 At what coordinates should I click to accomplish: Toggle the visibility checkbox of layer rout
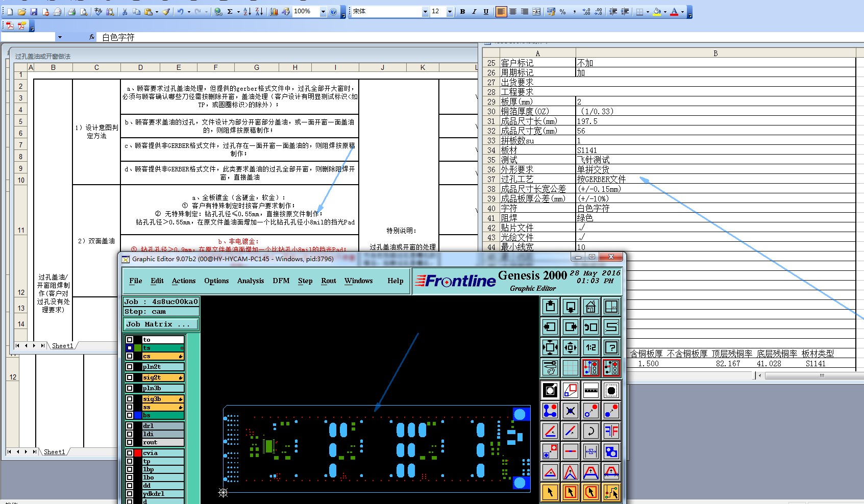click(x=130, y=442)
